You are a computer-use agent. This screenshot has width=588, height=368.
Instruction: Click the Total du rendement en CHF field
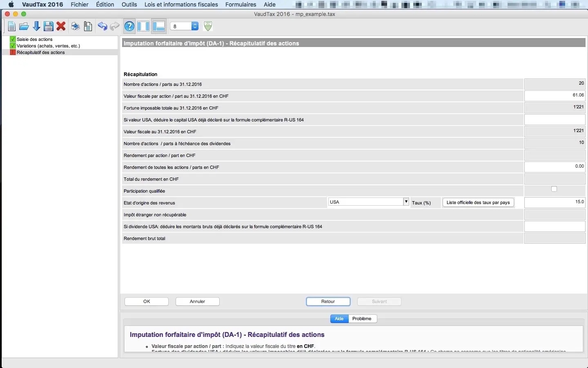tap(555, 179)
